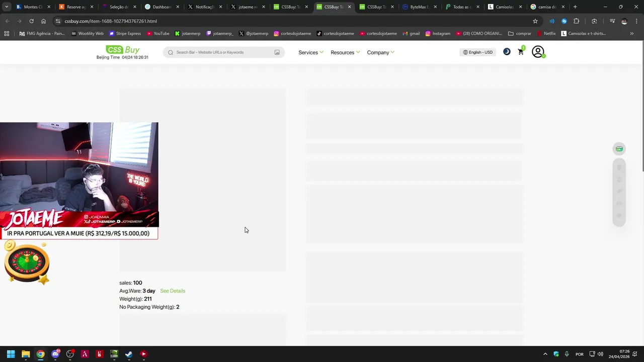Open YouTube bookmark
This screenshot has height=362, width=644.
[x=158, y=34]
